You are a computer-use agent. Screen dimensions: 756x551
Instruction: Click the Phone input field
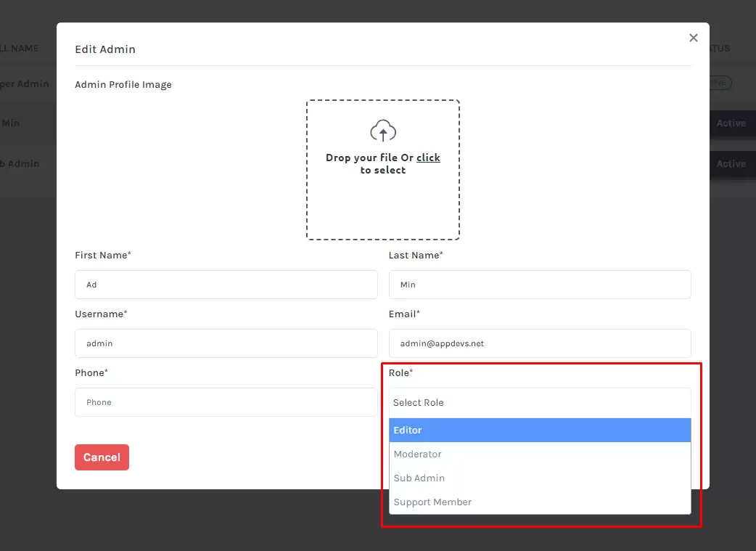coord(226,402)
